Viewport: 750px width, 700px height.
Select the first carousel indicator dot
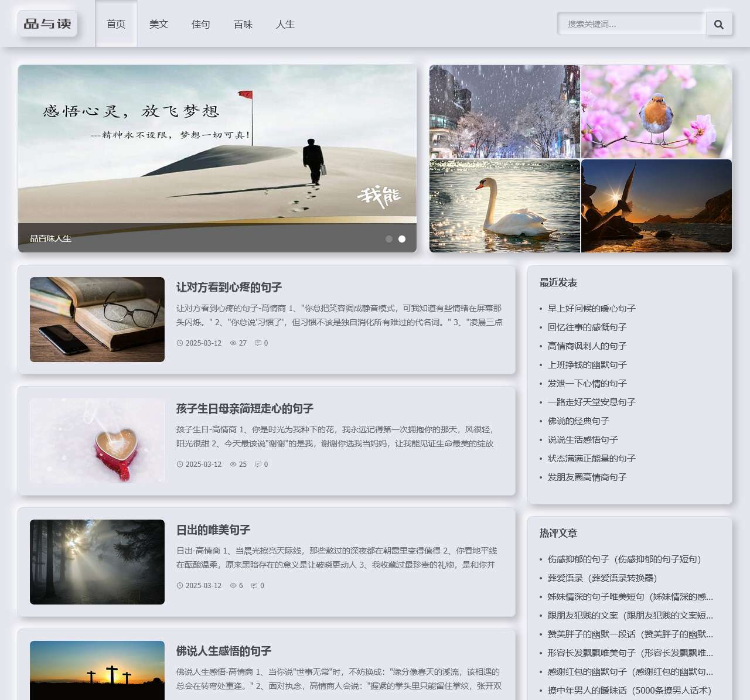point(388,238)
